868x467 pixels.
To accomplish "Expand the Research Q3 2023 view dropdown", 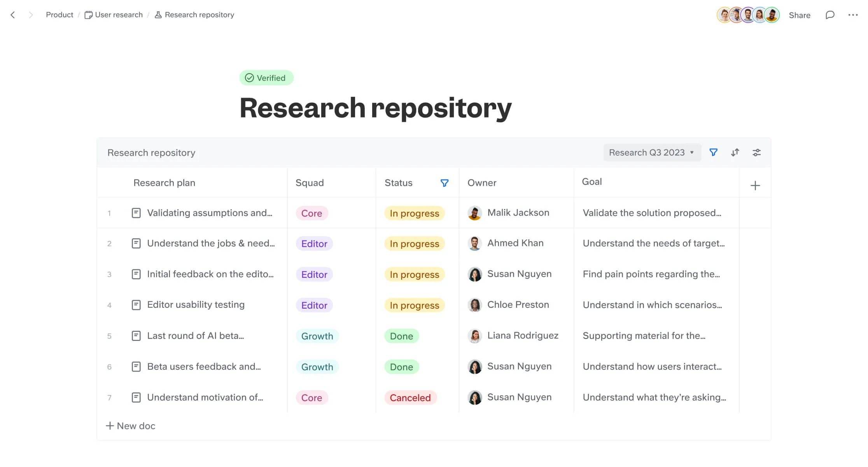I will click(x=652, y=153).
